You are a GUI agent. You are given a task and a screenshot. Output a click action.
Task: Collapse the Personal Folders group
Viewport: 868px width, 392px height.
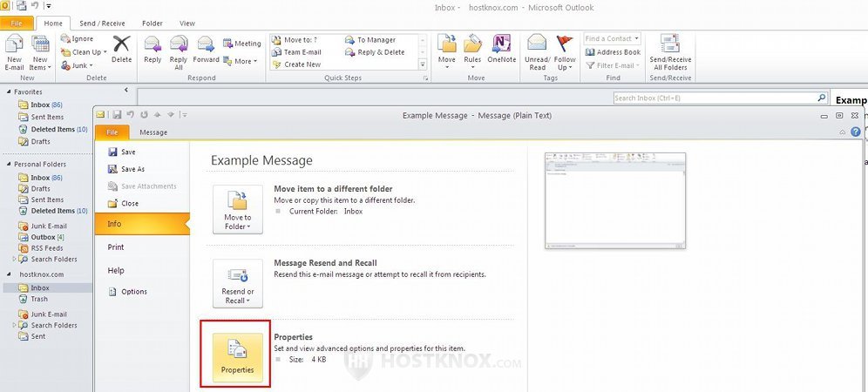tap(9, 164)
